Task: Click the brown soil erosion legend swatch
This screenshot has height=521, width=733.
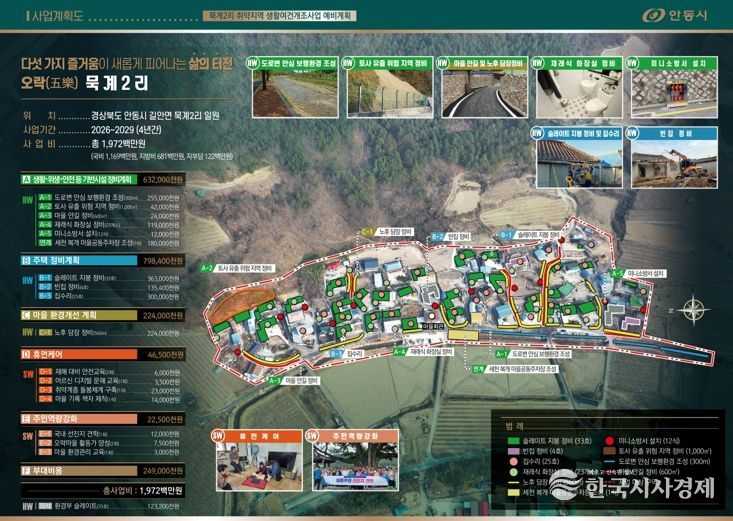Action: [609, 451]
